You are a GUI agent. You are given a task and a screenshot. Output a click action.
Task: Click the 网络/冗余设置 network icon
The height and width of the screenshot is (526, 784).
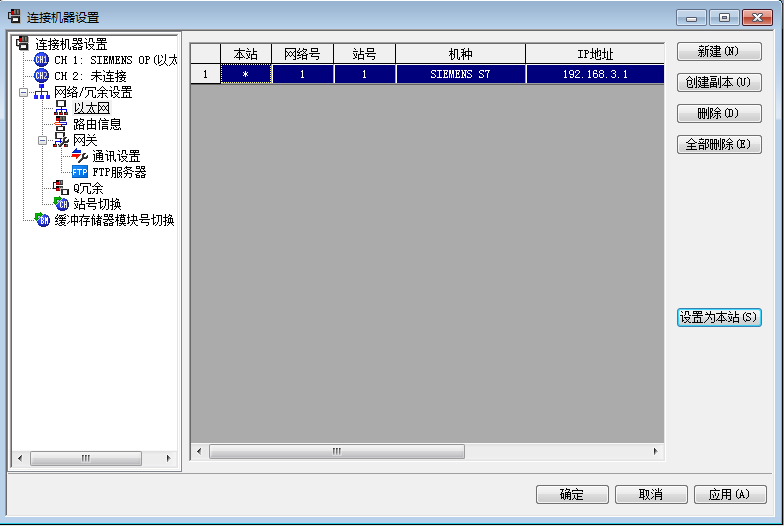tap(42, 92)
